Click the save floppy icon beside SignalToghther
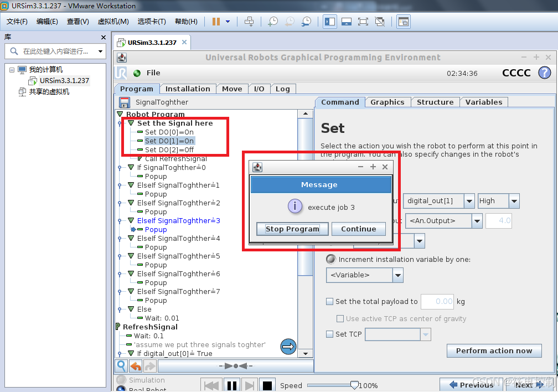 tap(124, 102)
